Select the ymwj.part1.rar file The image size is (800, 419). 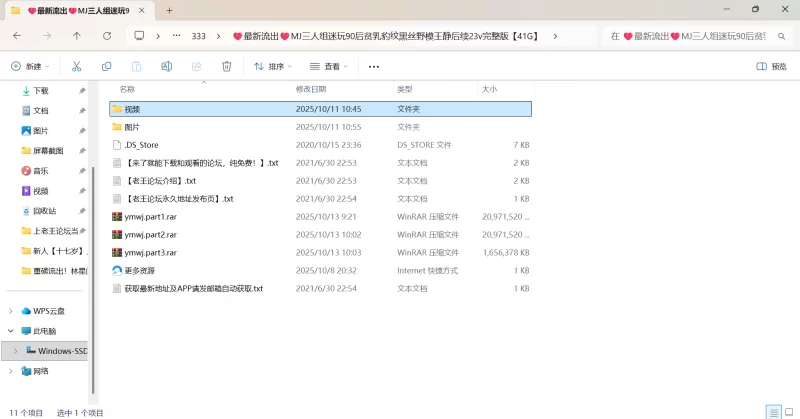coord(150,216)
